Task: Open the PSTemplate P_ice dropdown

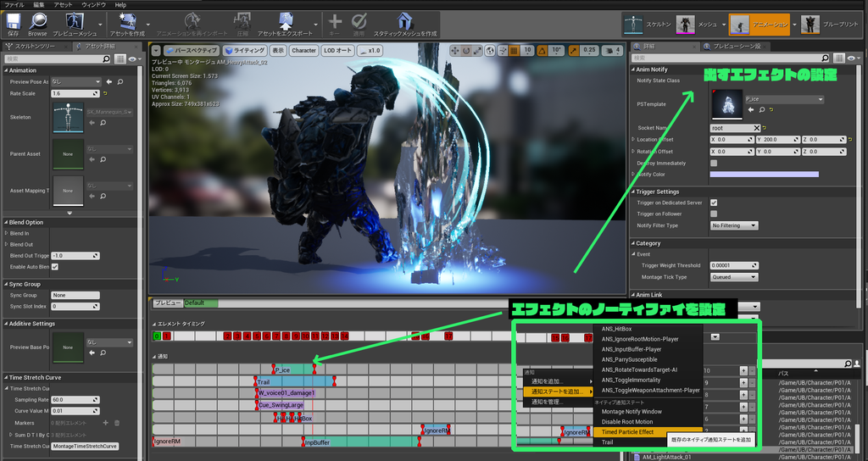Action: [x=784, y=99]
